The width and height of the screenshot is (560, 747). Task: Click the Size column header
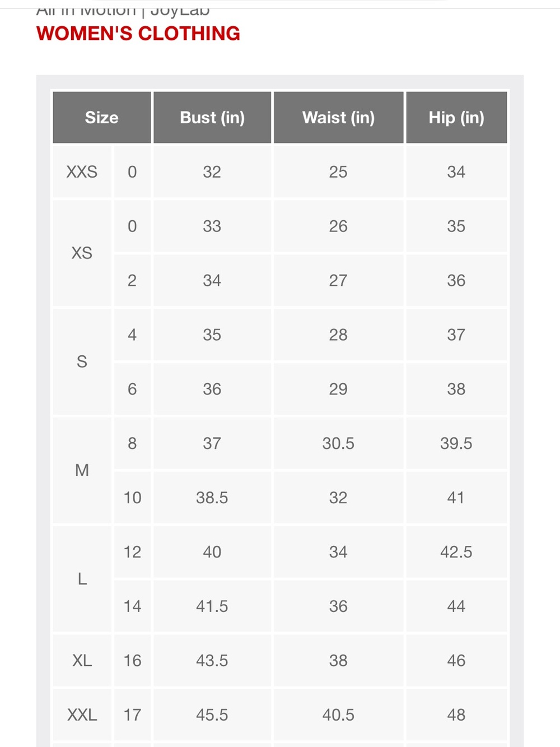[102, 118]
